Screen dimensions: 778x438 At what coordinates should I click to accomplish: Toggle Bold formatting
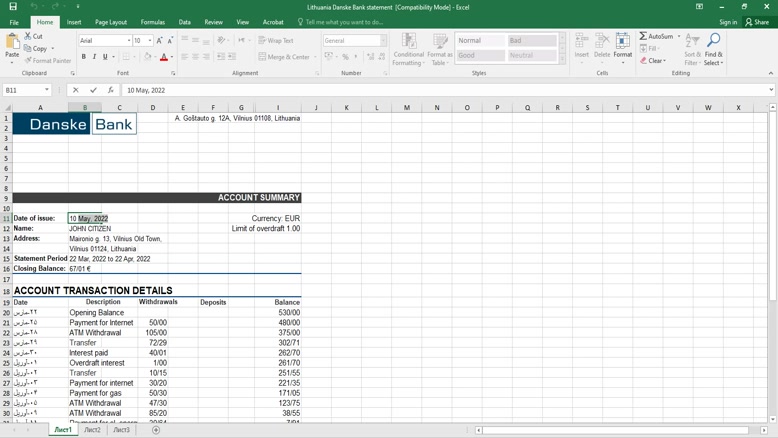[x=84, y=57]
